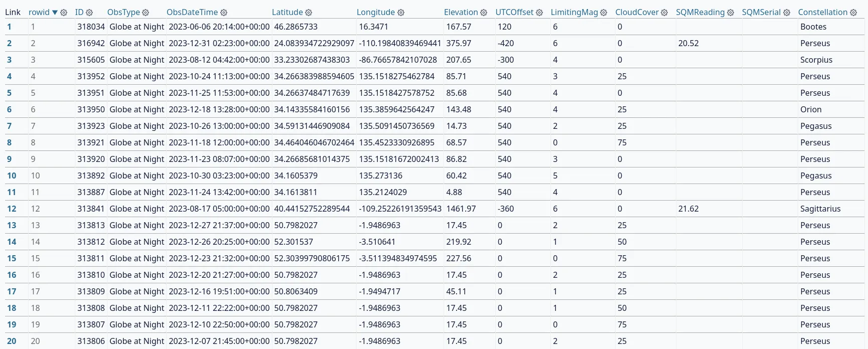The image size is (868, 349).
Task: Open row link 16
Action: point(12,275)
